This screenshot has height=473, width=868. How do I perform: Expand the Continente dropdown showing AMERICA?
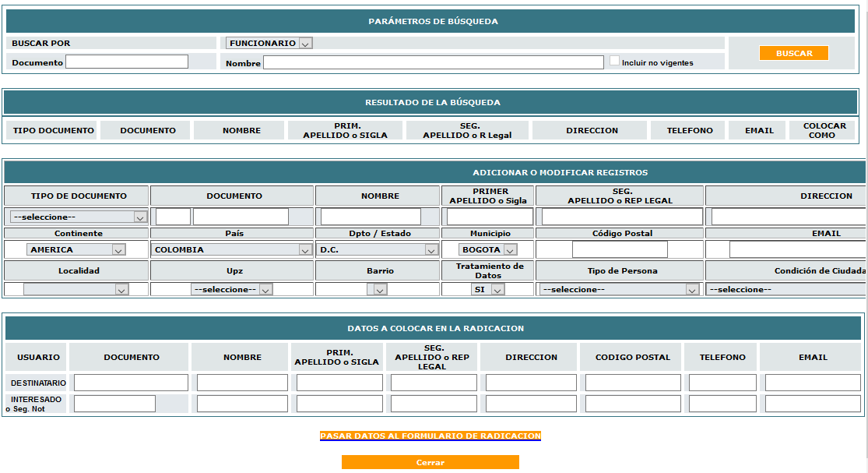76,250
